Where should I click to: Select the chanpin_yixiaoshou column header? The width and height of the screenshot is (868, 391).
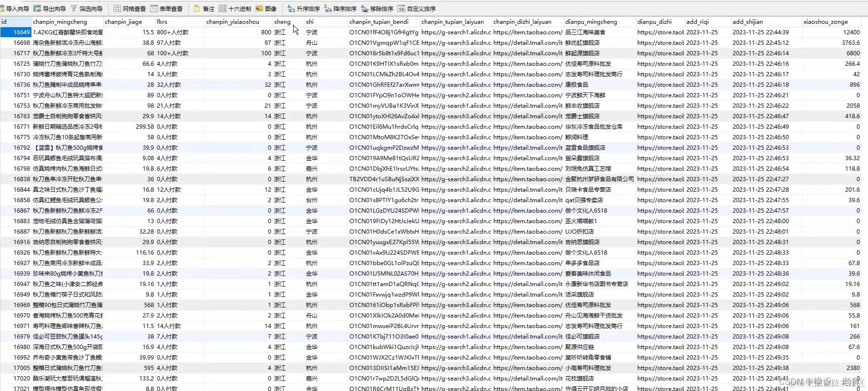[x=239, y=21]
